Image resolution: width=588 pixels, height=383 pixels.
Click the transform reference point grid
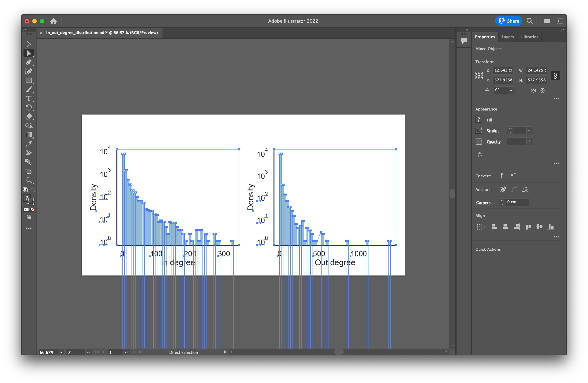479,76
